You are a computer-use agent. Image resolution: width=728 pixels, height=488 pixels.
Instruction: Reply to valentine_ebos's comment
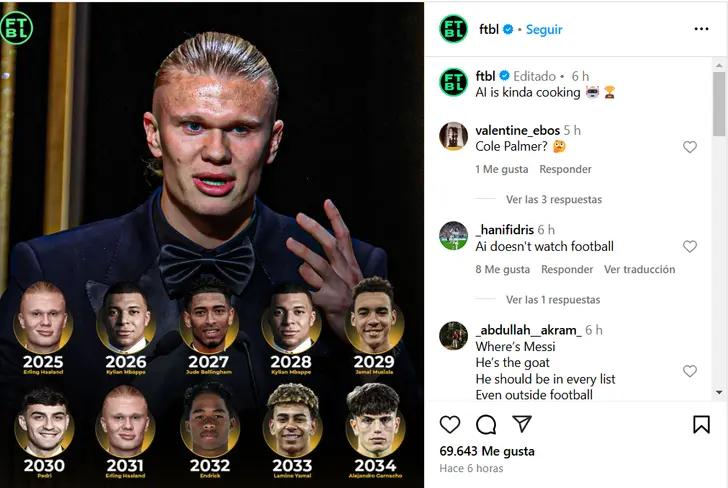click(x=565, y=170)
